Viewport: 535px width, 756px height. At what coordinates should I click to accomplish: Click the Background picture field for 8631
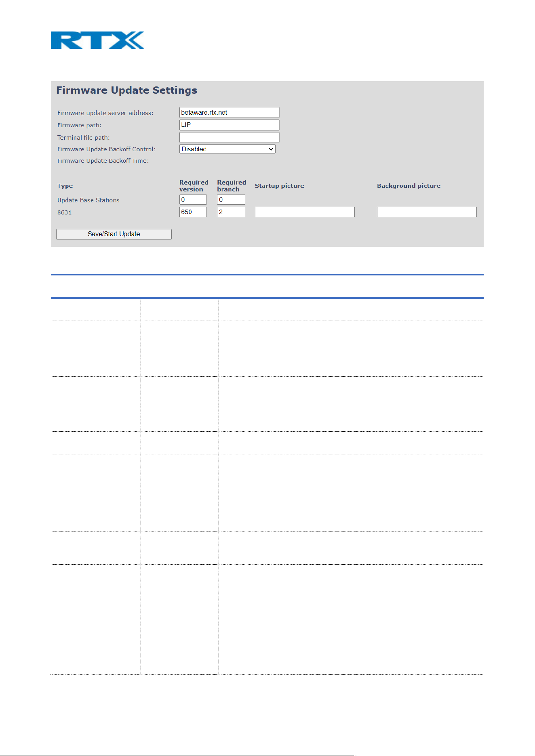pyautogui.click(x=427, y=212)
